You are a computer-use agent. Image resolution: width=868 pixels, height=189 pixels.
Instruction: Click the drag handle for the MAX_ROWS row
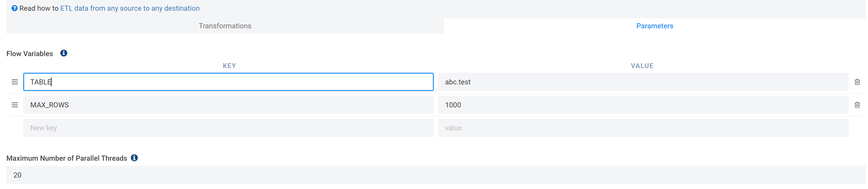tap(15, 105)
